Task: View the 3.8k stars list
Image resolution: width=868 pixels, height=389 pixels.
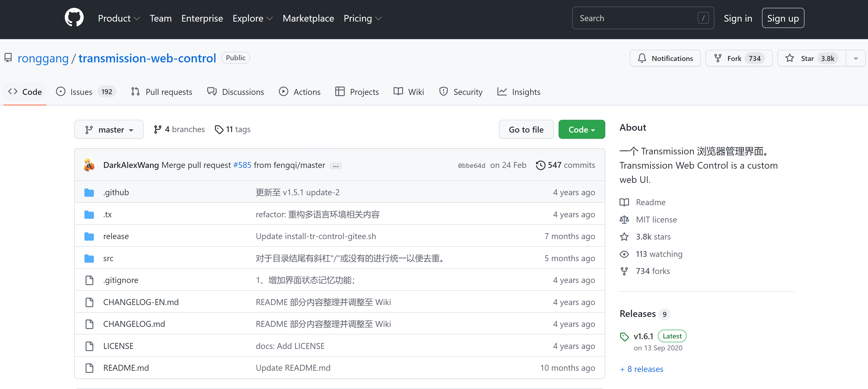Action: [x=645, y=237]
